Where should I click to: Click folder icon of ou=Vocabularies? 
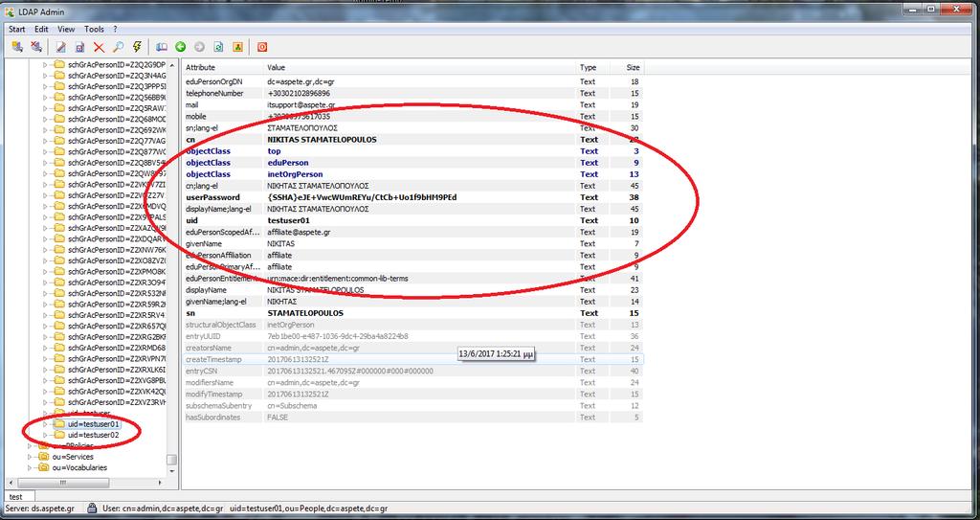click(44, 467)
